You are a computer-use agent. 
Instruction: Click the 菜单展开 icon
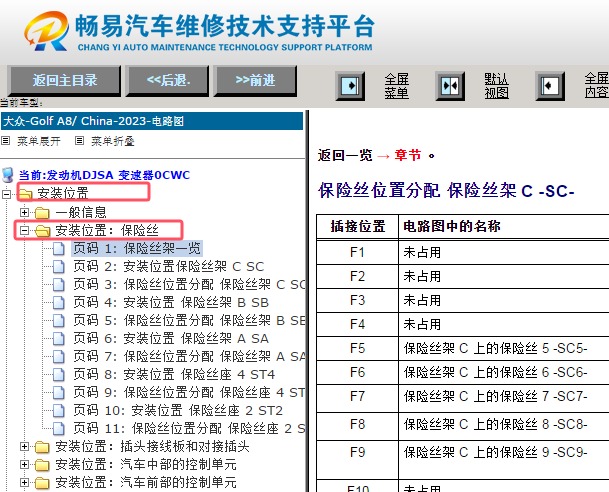[x=5, y=141]
